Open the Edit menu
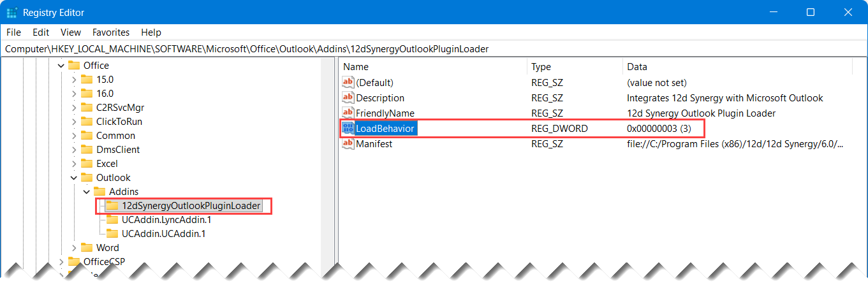Viewport: 868px width, 288px height. (41, 32)
